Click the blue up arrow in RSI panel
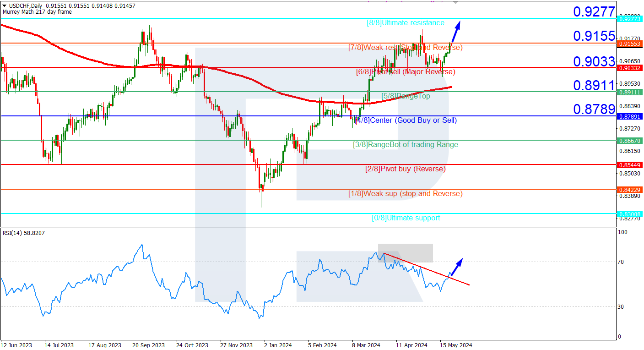The image size is (644, 350). [457, 266]
